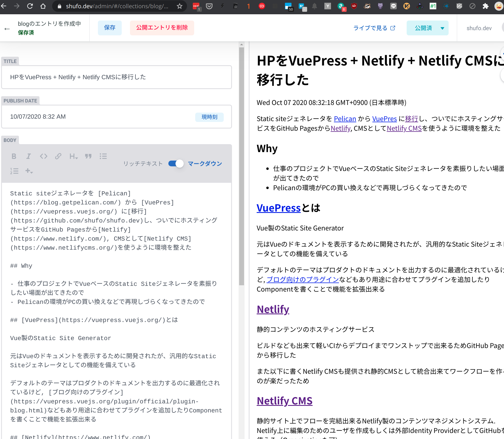504x439 pixels.
Task: Create a numbered list
Action: tap(14, 171)
